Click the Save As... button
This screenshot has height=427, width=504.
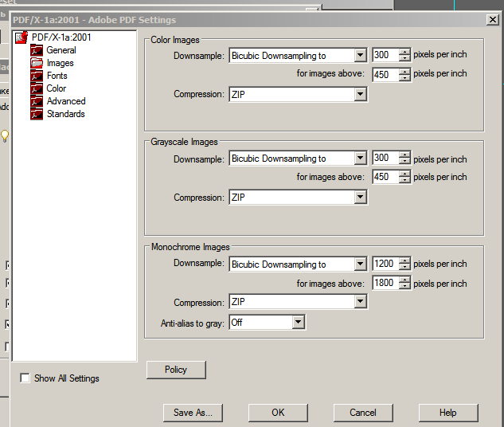click(193, 413)
